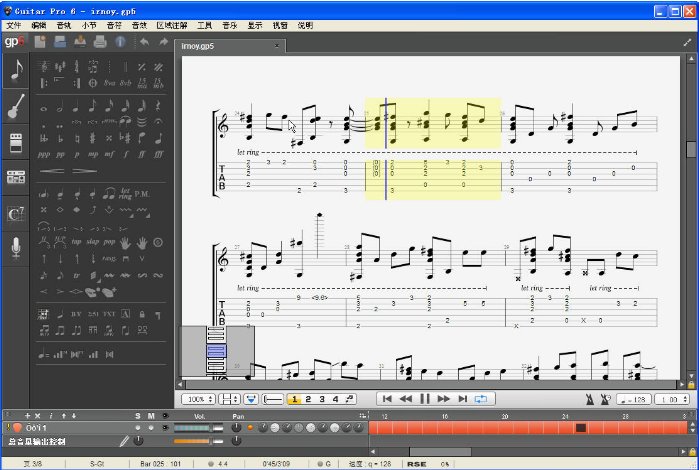Select the 15mb octave symbol
The height and width of the screenshot is (470, 699).
(158, 83)
